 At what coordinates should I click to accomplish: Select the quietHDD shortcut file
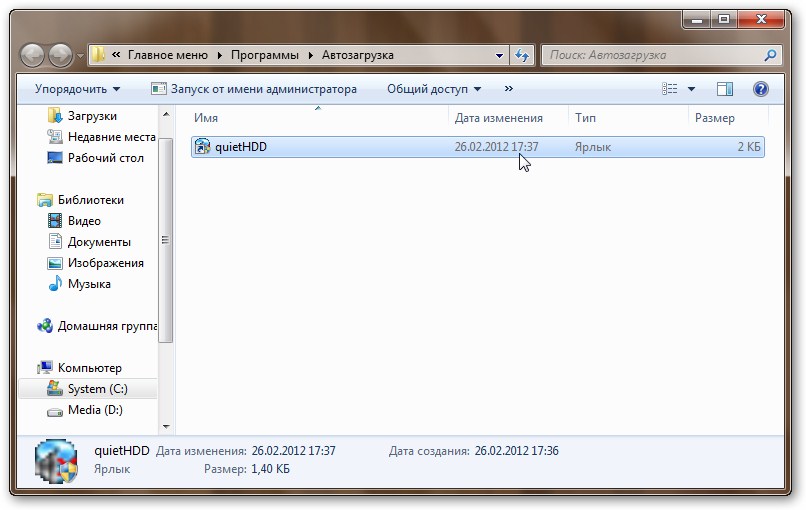click(x=241, y=147)
